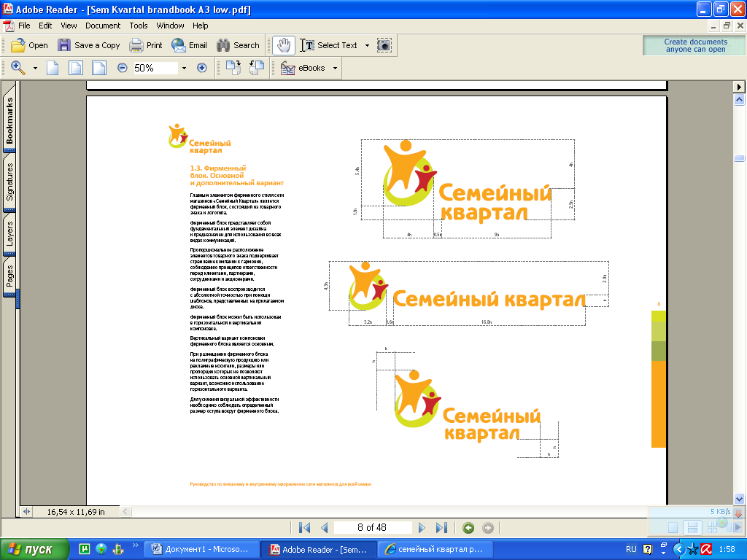
Task: Open the Window menu
Action: click(x=170, y=26)
